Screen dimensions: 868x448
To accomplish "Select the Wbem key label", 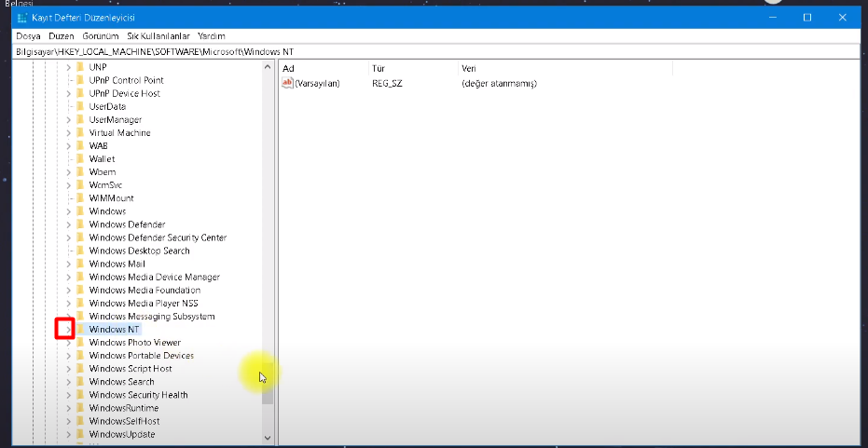I will tap(103, 172).
